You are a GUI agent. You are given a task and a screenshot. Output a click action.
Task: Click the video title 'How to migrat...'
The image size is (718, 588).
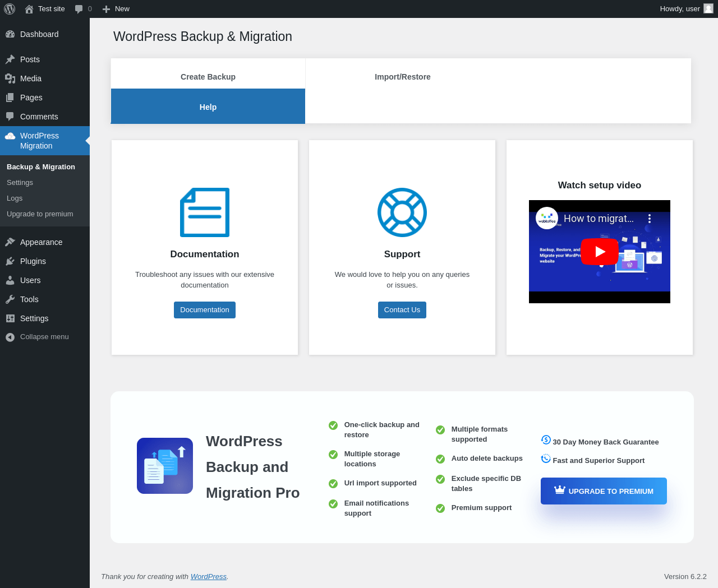(599, 219)
